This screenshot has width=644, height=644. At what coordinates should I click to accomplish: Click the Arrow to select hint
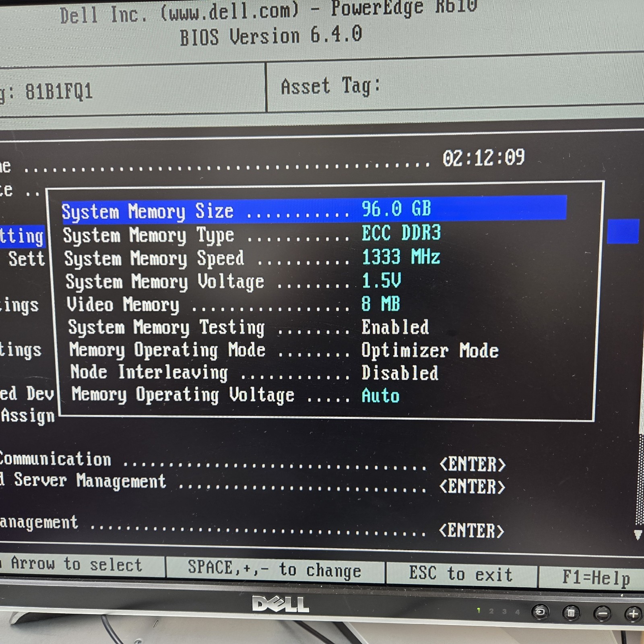click(76, 564)
